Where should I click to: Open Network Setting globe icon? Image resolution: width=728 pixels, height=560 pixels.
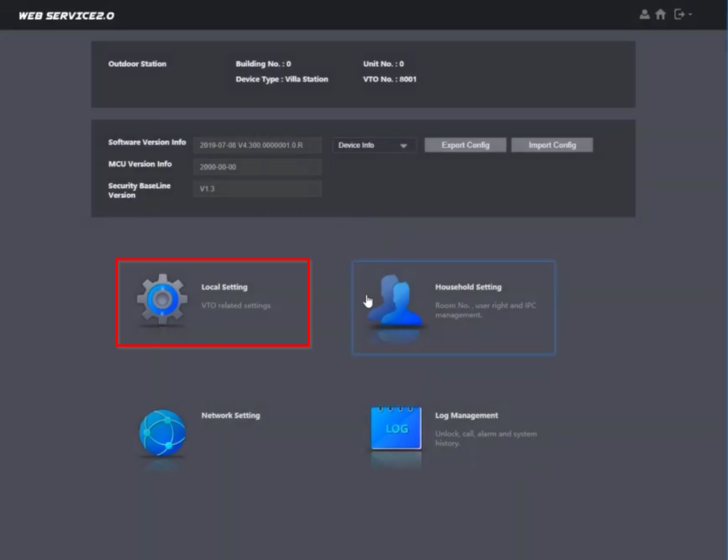pos(162,433)
